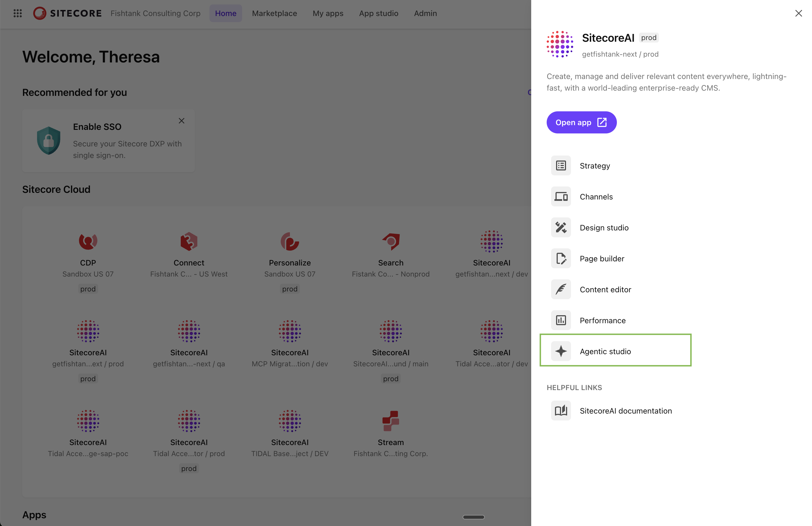This screenshot has height=526, width=812.
Task: Open the Strategy section icon
Action: click(x=560, y=165)
